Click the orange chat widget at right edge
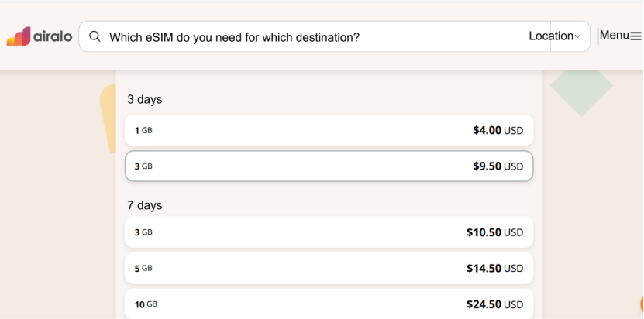Image resolution: width=644 pixels, height=319 pixels. point(641,305)
